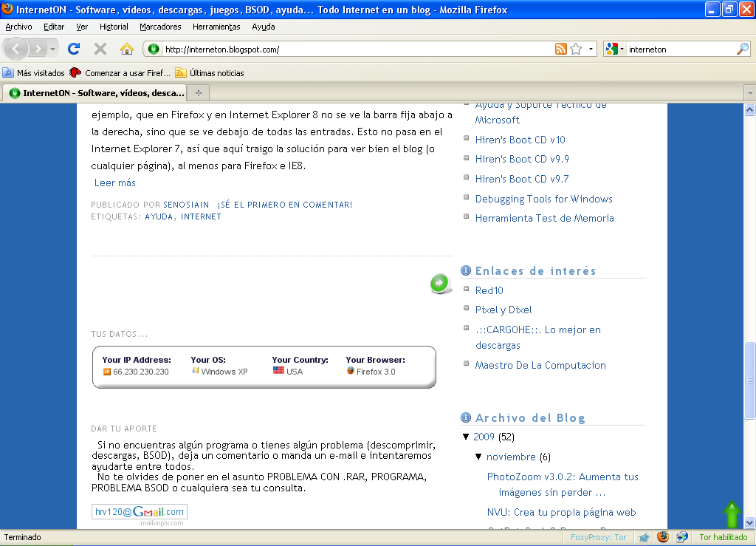Open the list all tabs dropdown

click(750, 92)
